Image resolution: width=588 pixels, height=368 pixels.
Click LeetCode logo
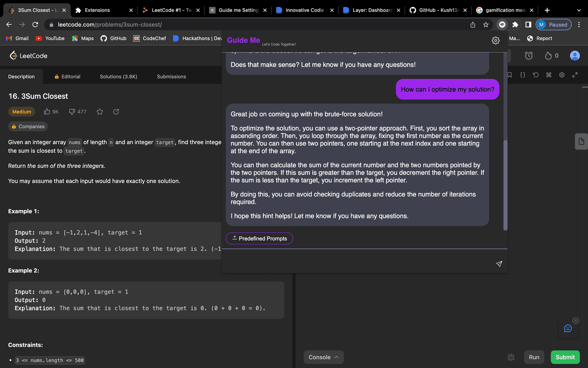[29, 56]
